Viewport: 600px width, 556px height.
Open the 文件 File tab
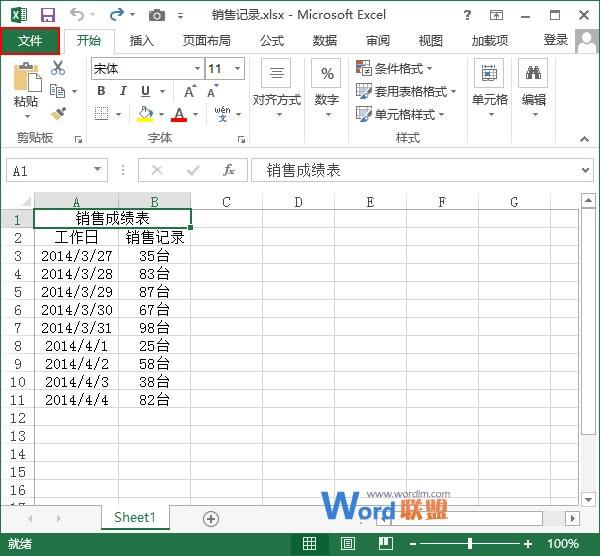point(30,40)
